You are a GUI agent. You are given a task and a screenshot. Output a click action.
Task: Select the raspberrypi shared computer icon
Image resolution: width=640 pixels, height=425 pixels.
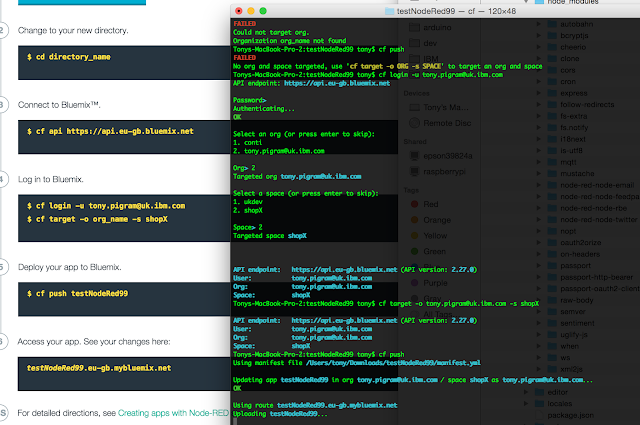pyautogui.click(x=414, y=171)
